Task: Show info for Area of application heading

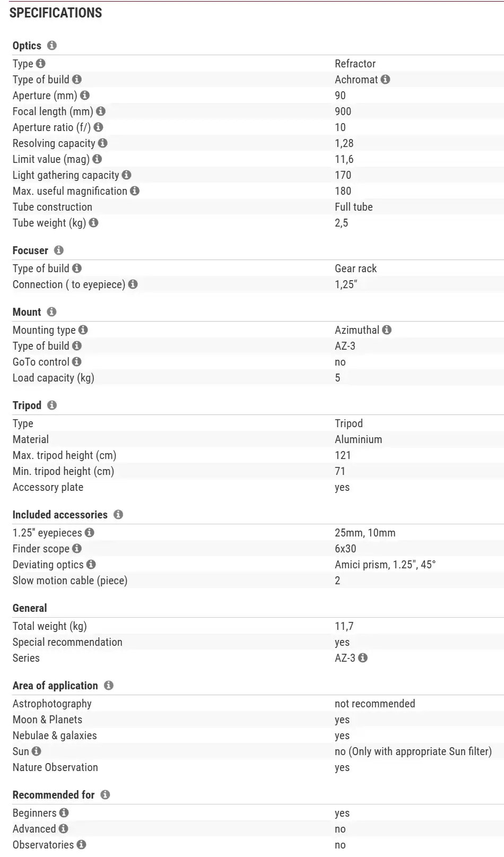Action: click(x=109, y=686)
